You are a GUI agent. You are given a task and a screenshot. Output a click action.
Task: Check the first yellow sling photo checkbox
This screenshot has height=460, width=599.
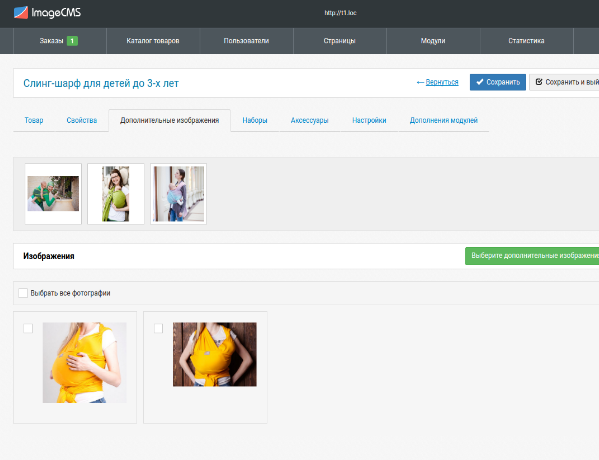(x=28, y=328)
